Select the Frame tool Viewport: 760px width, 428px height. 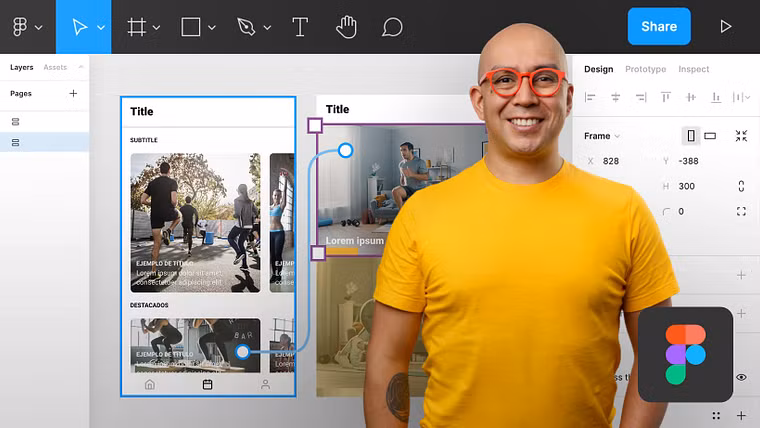tap(137, 27)
